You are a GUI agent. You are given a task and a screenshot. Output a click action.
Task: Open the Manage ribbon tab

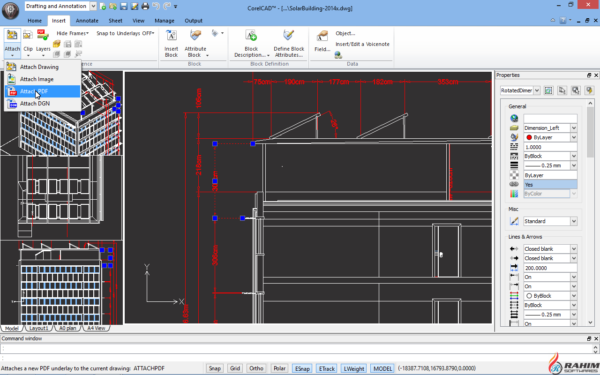click(x=164, y=21)
